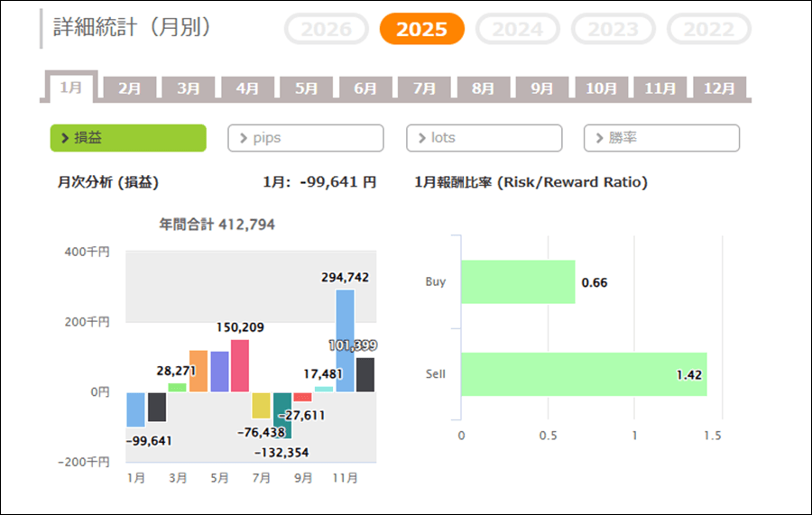Switch to the 3月 tab
The width and height of the screenshot is (812, 515).
coord(189,88)
